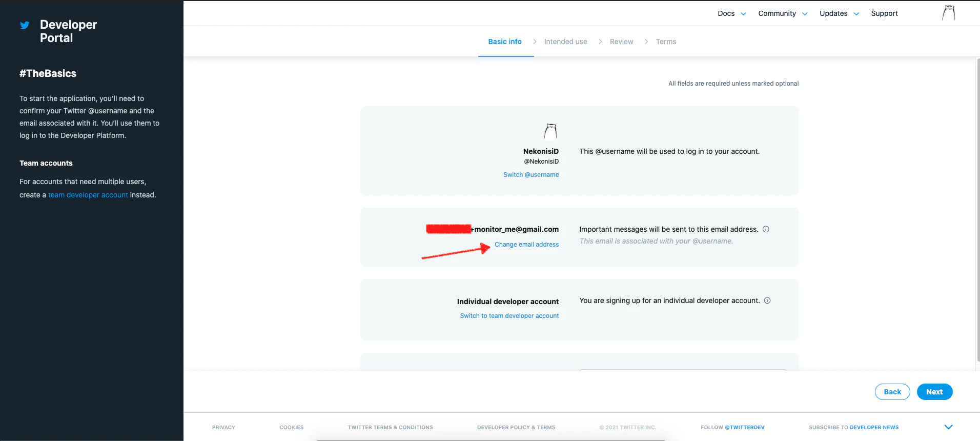
Task: Click the NekonisiD display name
Action: (541, 151)
